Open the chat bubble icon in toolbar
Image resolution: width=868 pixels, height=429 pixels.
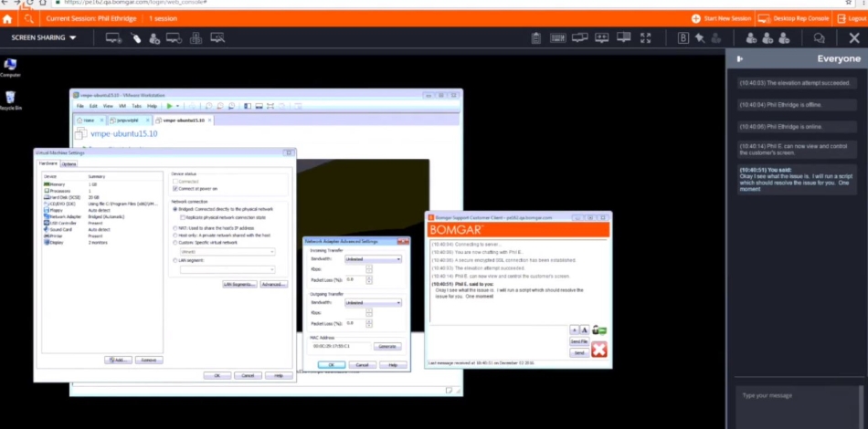pyautogui.click(x=819, y=38)
